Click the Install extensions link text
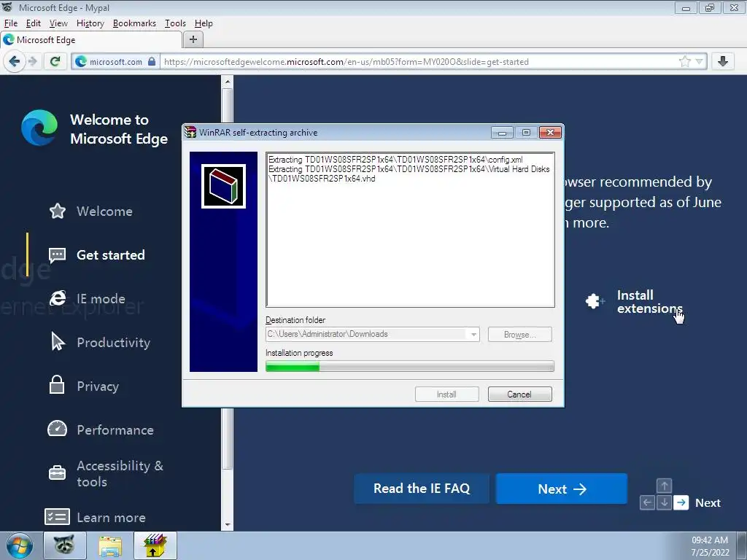Image resolution: width=747 pixels, height=560 pixels. tap(649, 302)
